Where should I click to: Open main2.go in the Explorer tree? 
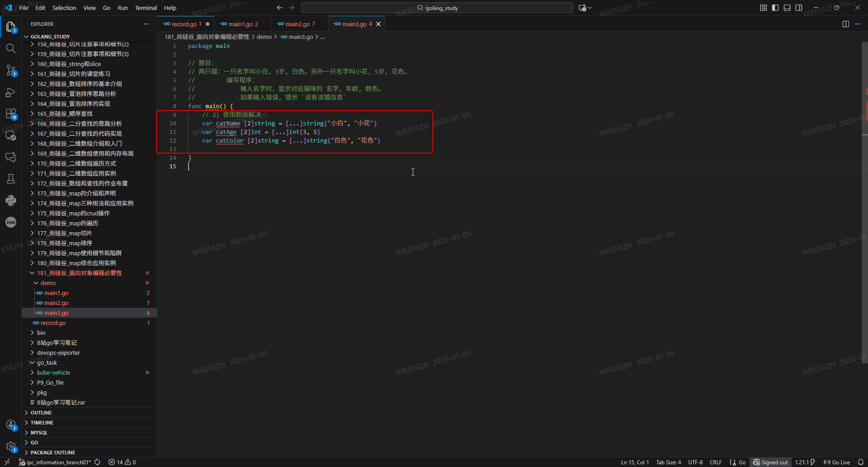[x=90, y=303]
